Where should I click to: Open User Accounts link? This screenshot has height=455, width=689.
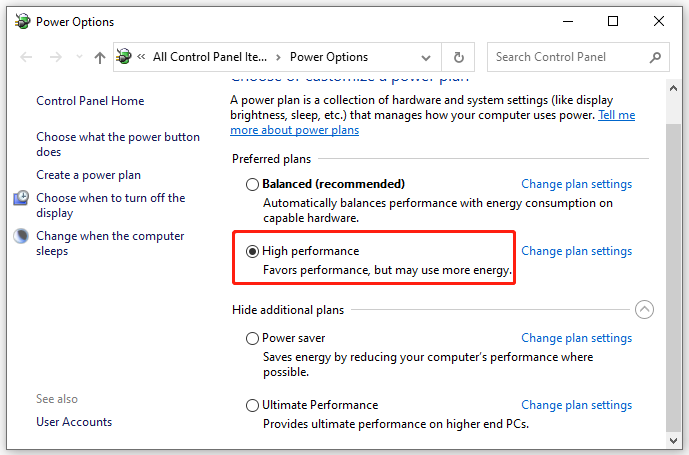(x=74, y=422)
